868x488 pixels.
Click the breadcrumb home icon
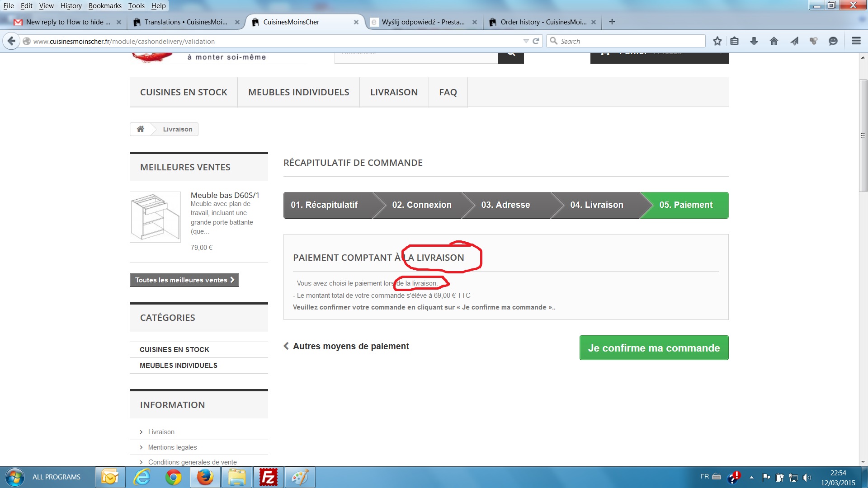coord(141,129)
